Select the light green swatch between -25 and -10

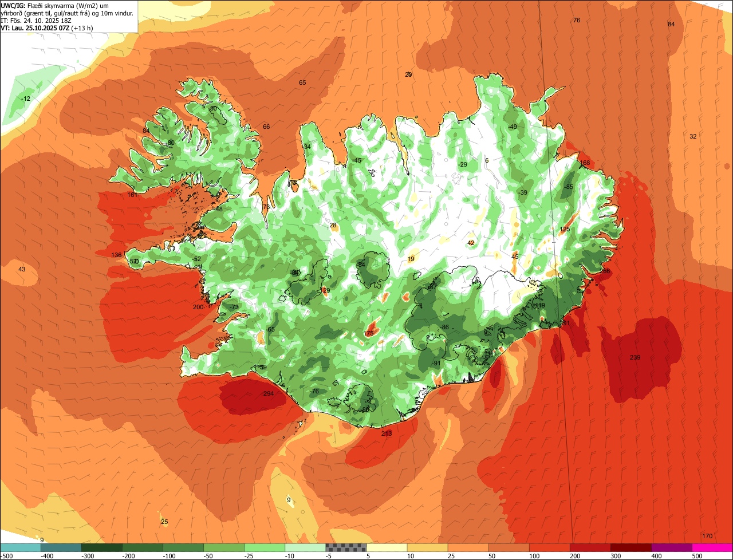(x=265, y=547)
